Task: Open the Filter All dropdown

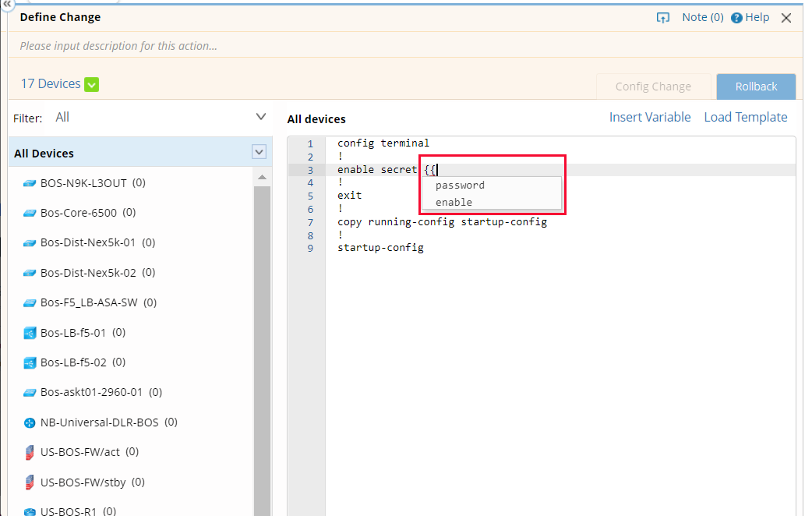Action: click(261, 117)
